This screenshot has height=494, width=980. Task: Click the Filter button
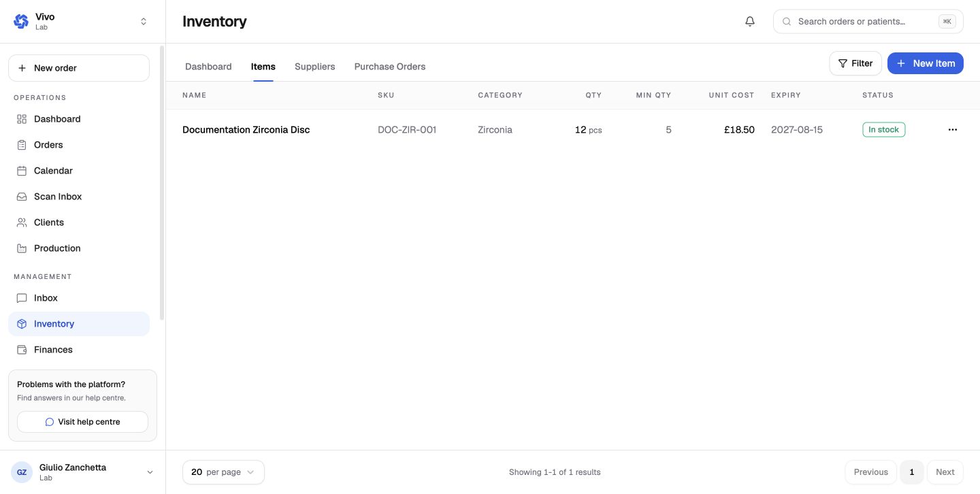pyautogui.click(x=855, y=63)
